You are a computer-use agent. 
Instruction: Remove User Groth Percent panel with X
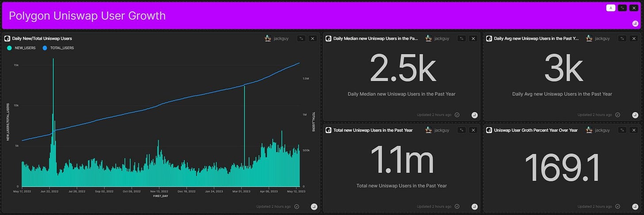click(x=634, y=130)
